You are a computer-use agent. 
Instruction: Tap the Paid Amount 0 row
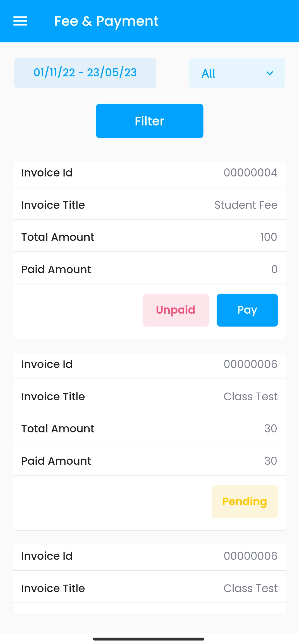(x=149, y=269)
